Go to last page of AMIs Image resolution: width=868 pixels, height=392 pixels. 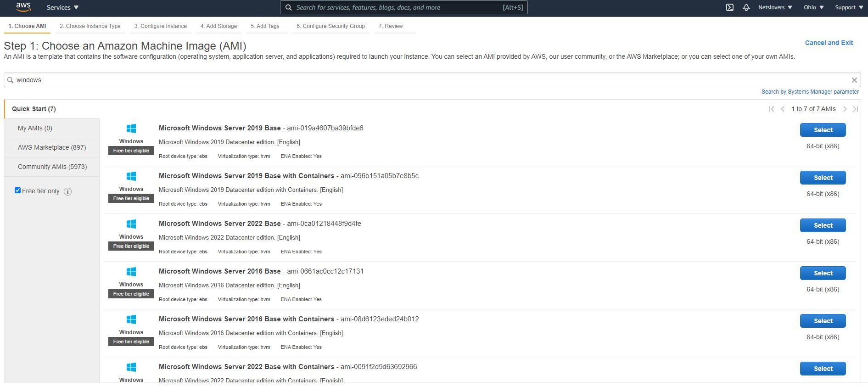pos(855,109)
